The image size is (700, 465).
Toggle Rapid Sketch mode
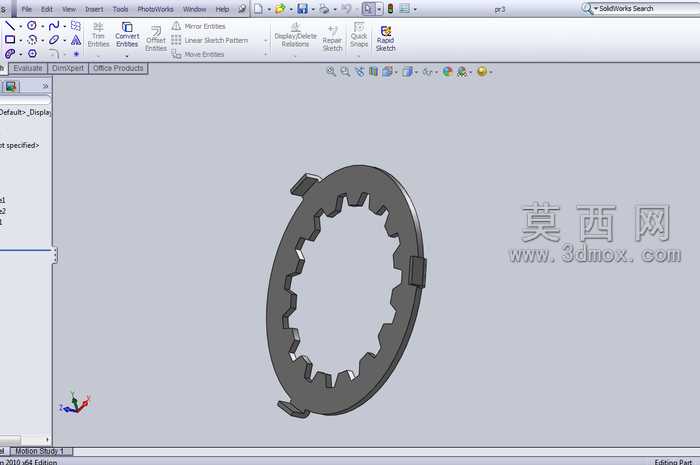[385, 38]
